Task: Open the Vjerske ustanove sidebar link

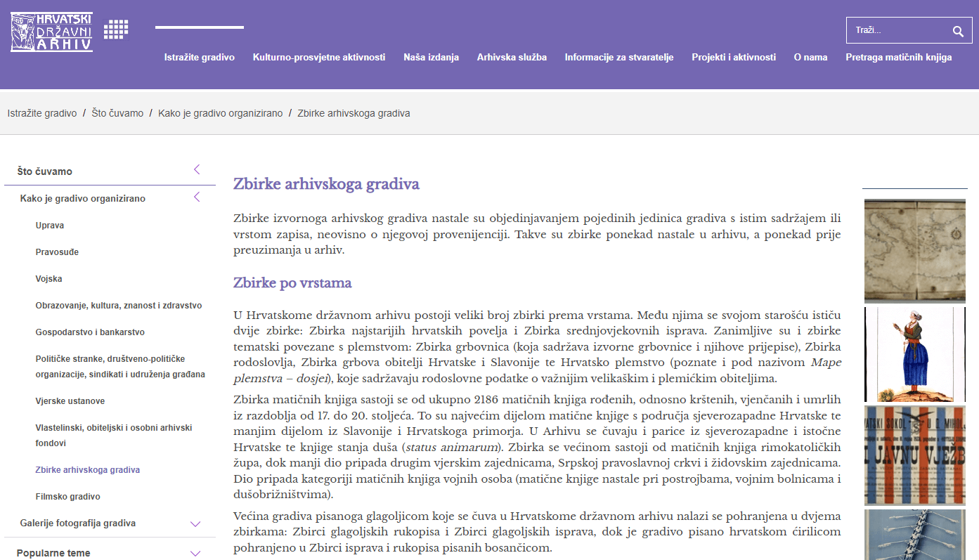Action: tap(70, 401)
